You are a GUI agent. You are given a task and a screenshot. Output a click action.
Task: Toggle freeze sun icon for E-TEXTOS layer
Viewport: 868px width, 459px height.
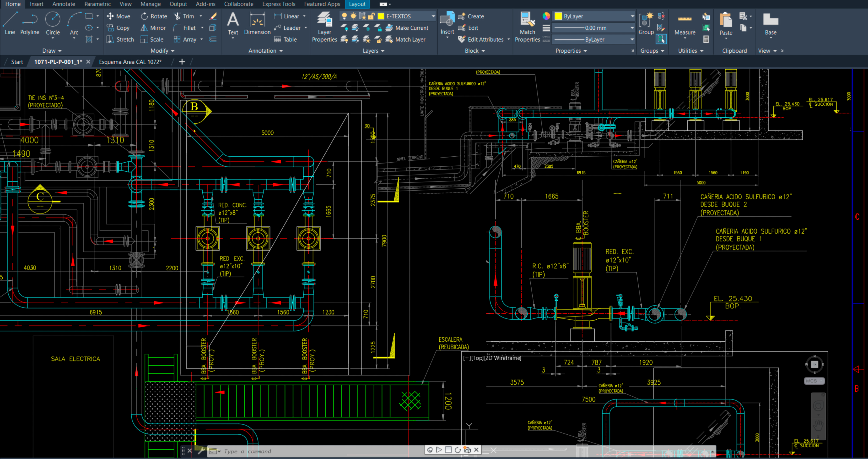353,16
